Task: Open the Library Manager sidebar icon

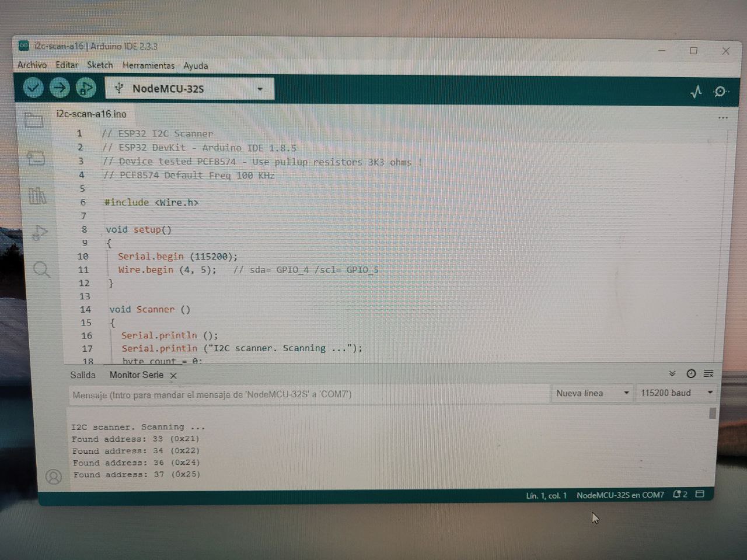Action: [37, 196]
